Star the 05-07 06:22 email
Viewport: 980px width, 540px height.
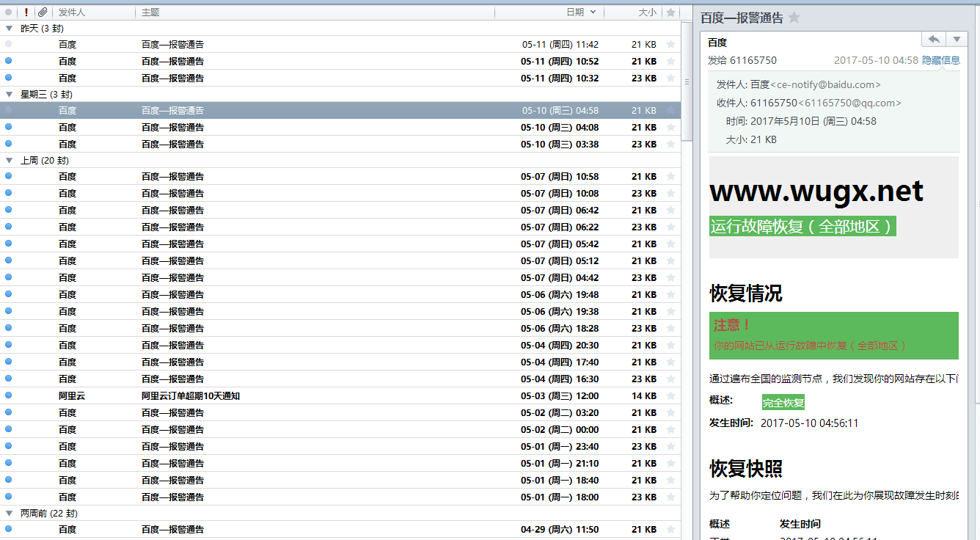[x=670, y=227]
